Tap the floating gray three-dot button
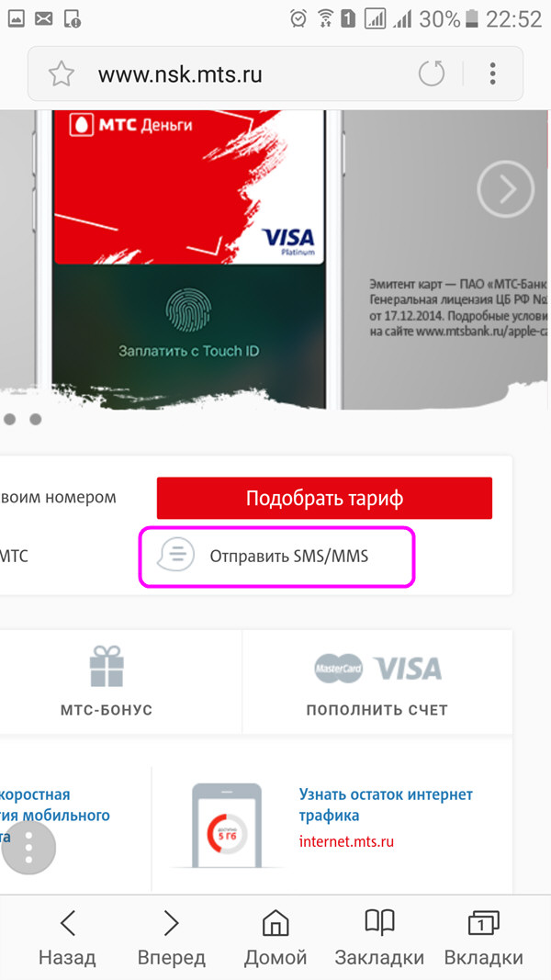Image resolution: width=551 pixels, height=980 pixels. click(x=28, y=848)
